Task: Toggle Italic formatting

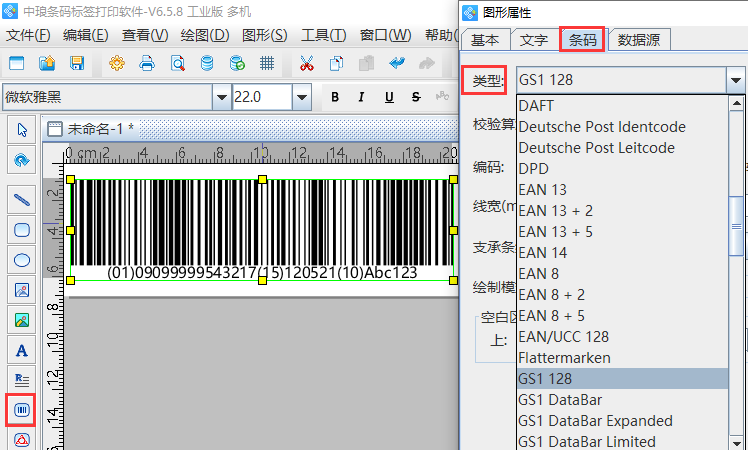Action: point(361,97)
